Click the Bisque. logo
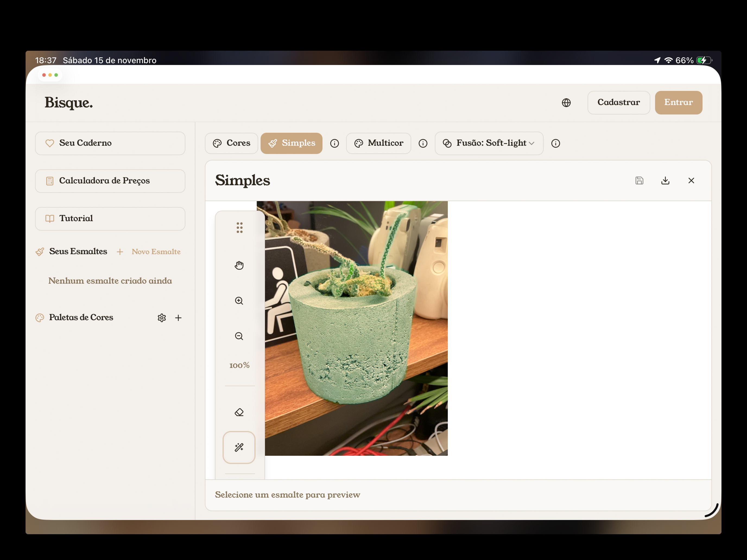The image size is (747, 560). click(69, 103)
